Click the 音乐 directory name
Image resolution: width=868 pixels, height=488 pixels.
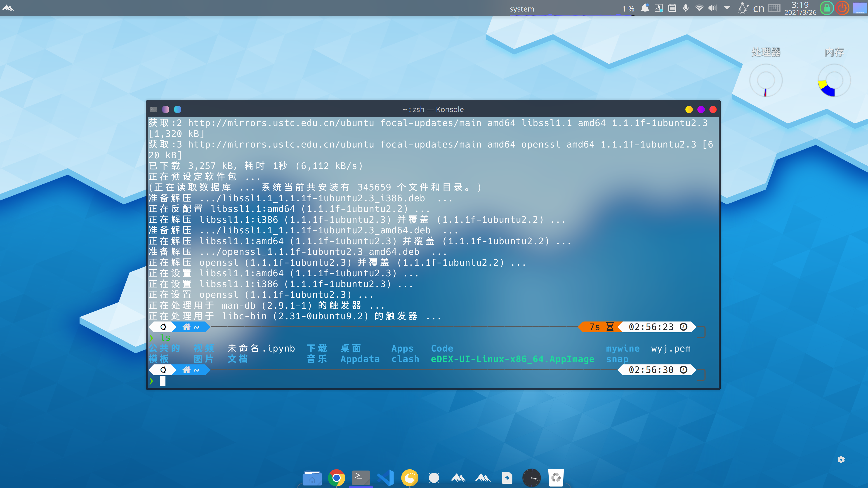[317, 359]
